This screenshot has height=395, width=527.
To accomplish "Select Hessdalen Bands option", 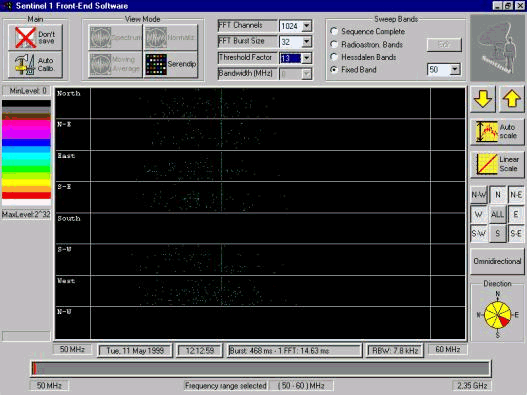I will tap(334, 57).
